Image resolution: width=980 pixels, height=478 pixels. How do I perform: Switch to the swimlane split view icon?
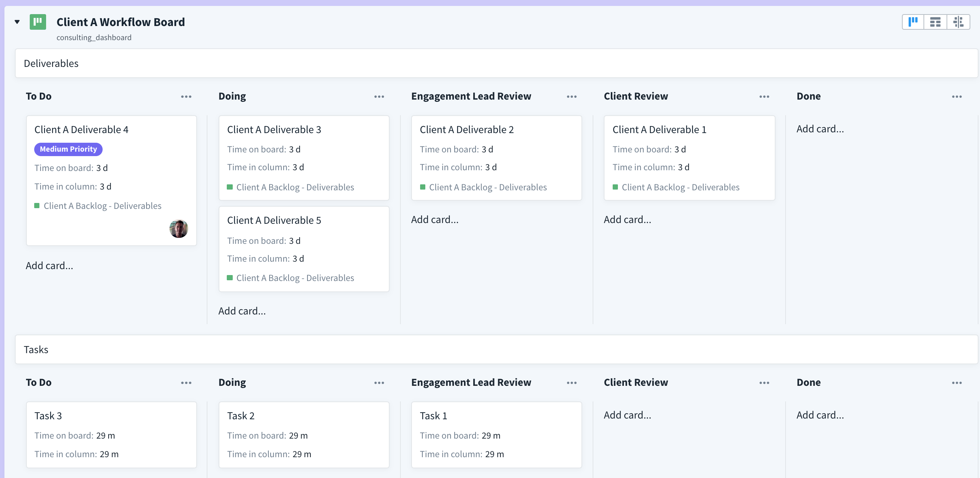click(958, 22)
